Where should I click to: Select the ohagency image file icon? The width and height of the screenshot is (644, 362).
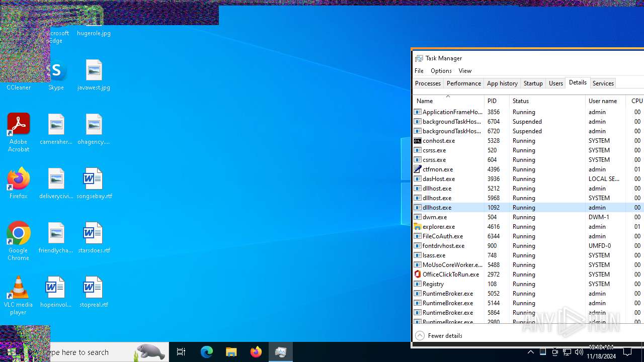click(x=94, y=129)
